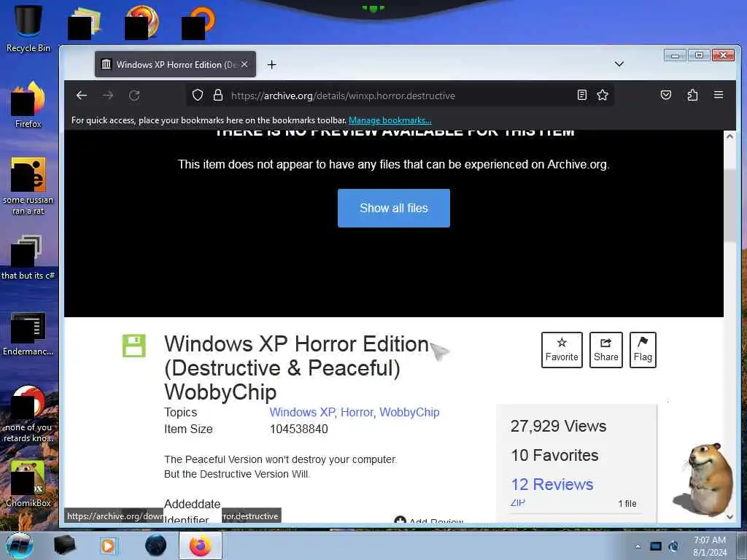Click the Show all files button
The width and height of the screenshot is (747, 560).
coord(393,208)
